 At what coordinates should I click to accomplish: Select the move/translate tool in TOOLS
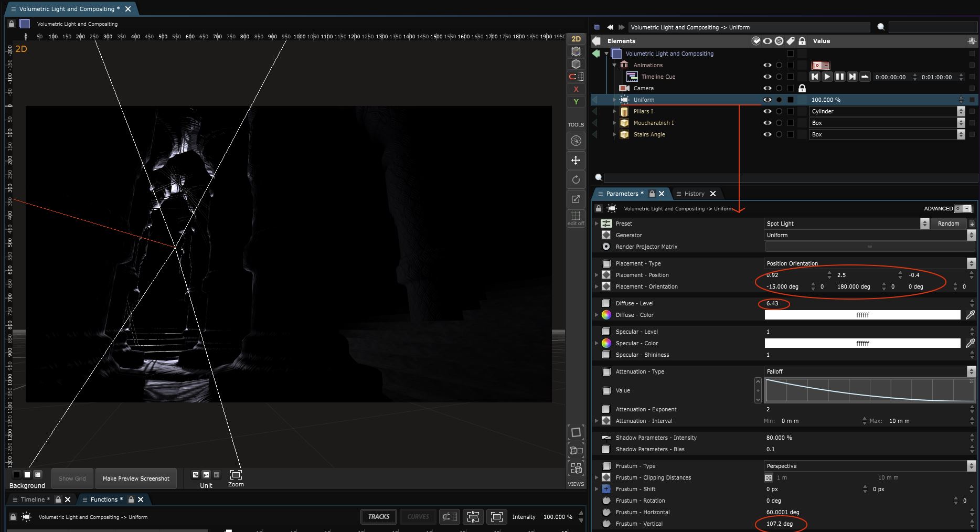[576, 161]
